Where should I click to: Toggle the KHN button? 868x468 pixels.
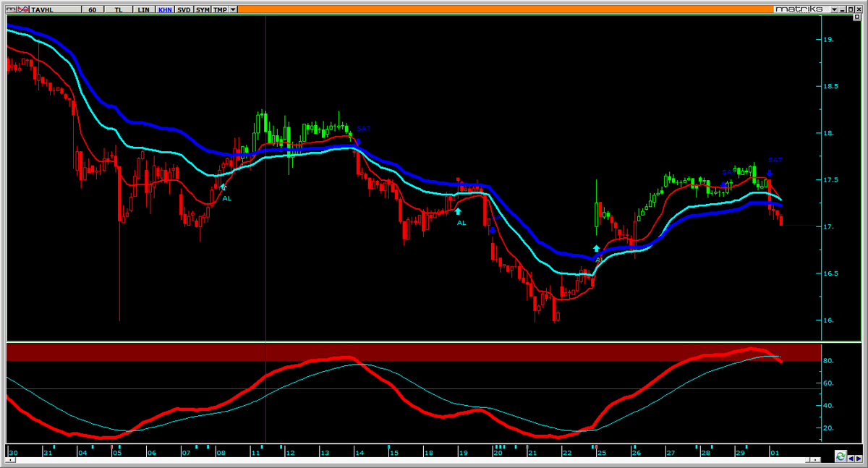[x=165, y=10]
